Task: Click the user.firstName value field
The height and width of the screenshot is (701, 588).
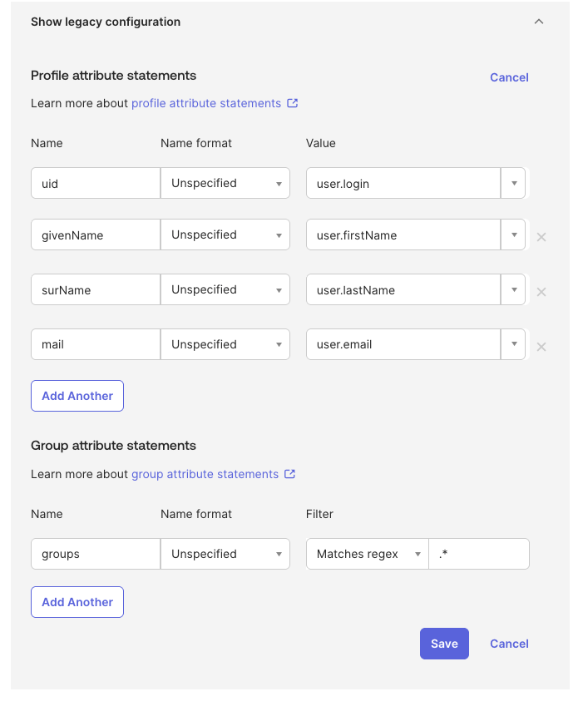Action: 403,234
